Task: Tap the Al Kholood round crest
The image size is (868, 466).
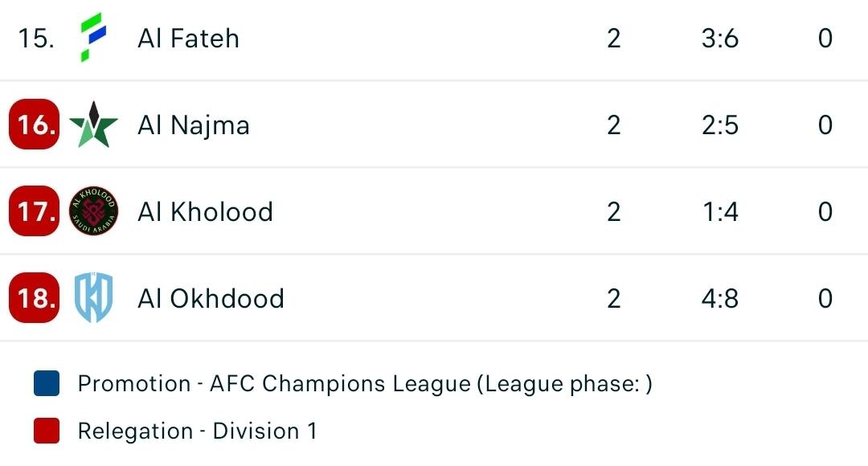Action: (x=93, y=211)
